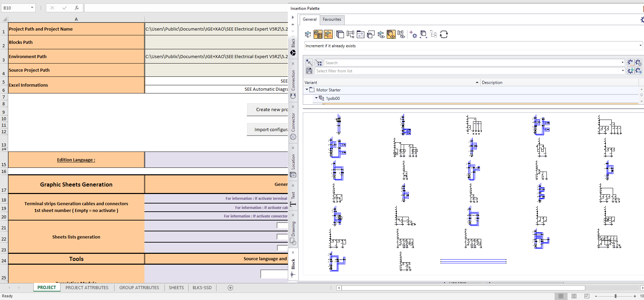Click the plus-gear icon in palette toolbar

(x=413, y=34)
